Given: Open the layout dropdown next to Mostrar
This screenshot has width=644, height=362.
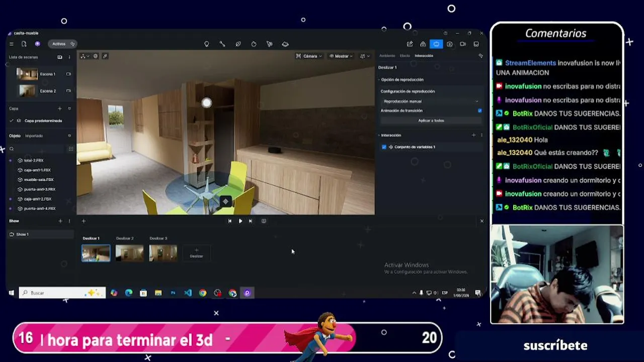Looking at the screenshot, I should 365,56.
